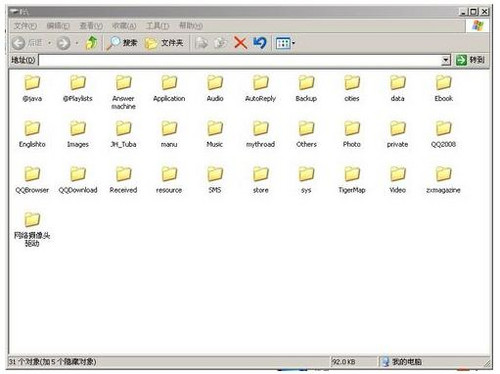Image resolution: width=500 pixels, height=374 pixels.
Task: Select the AutoReply folder
Action: click(x=260, y=88)
